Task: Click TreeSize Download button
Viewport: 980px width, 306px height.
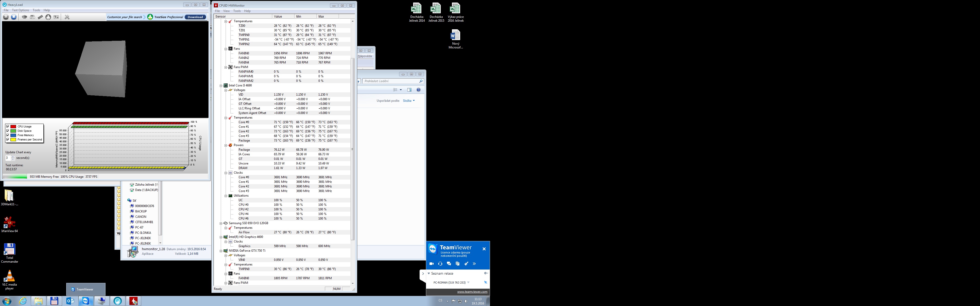Action: coord(195,17)
